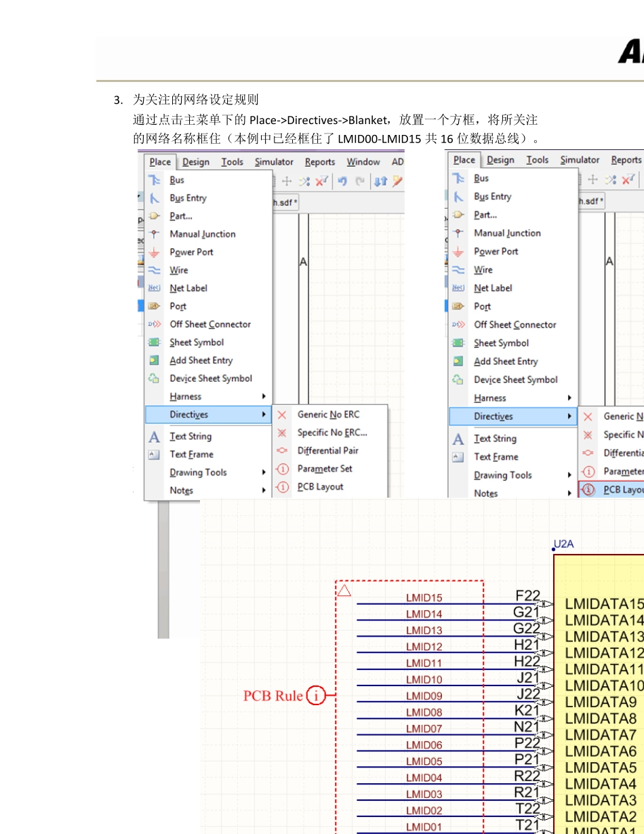The width and height of the screenshot is (644, 834).
Task: Click clear filter icon in left toolbar
Action: pyautogui.click(x=321, y=180)
